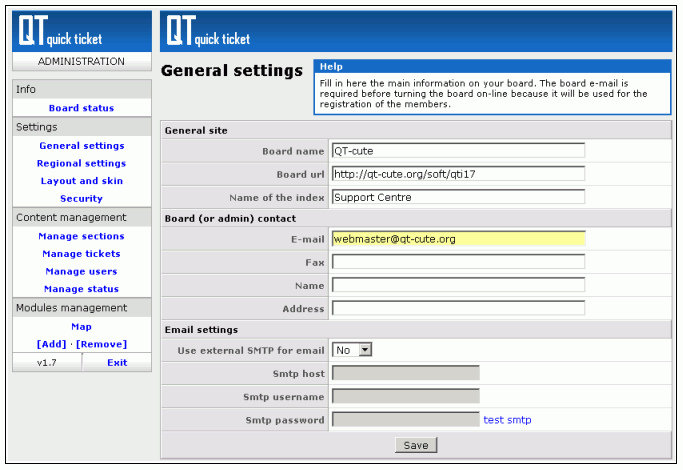Open Manage sections page

pyautogui.click(x=81, y=237)
